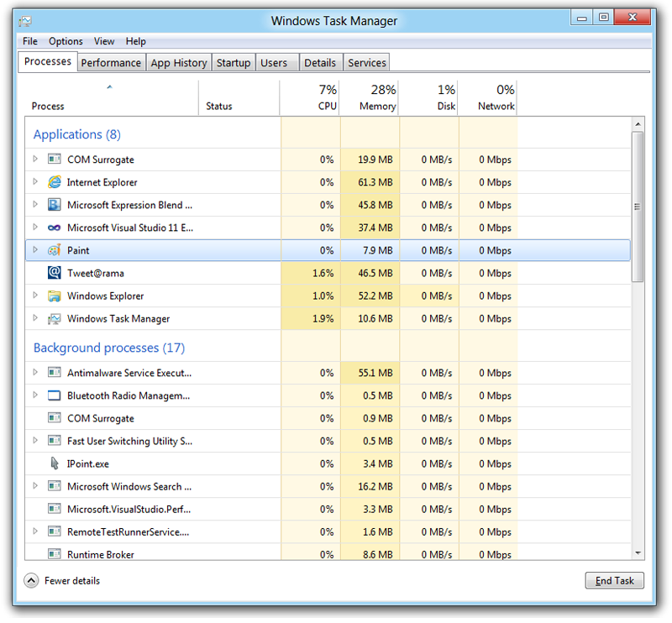The height and width of the screenshot is (623, 672).
Task: Select the Windows Explorer folder icon
Action: pos(53,296)
